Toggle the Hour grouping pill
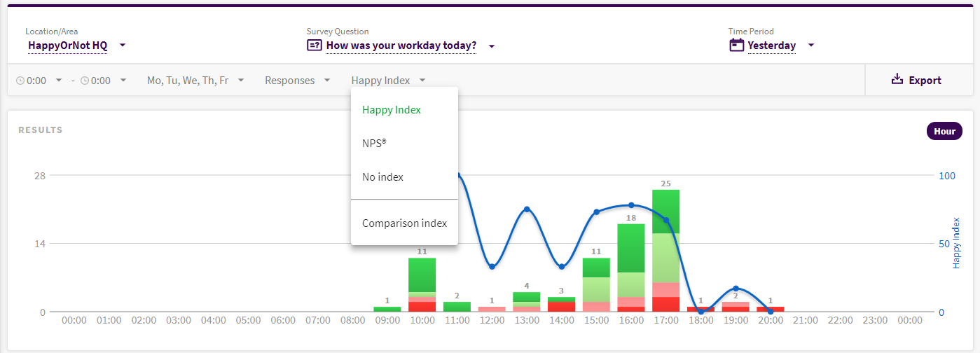This screenshot has height=353, width=980. pos(944,131)
